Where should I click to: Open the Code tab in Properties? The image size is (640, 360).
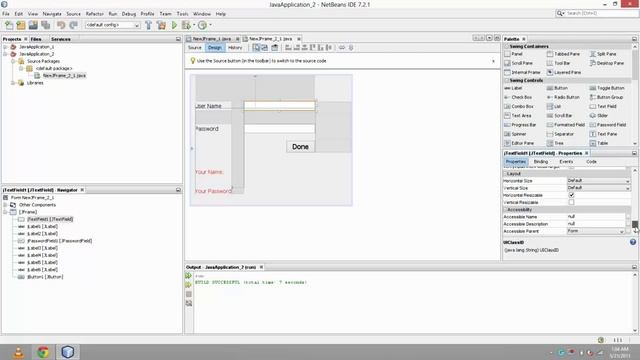(591, 162)
